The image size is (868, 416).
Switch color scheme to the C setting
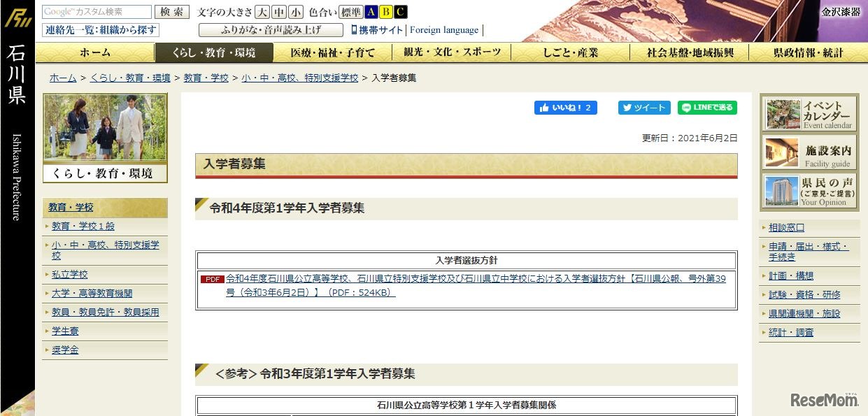(x=399, y=12)
